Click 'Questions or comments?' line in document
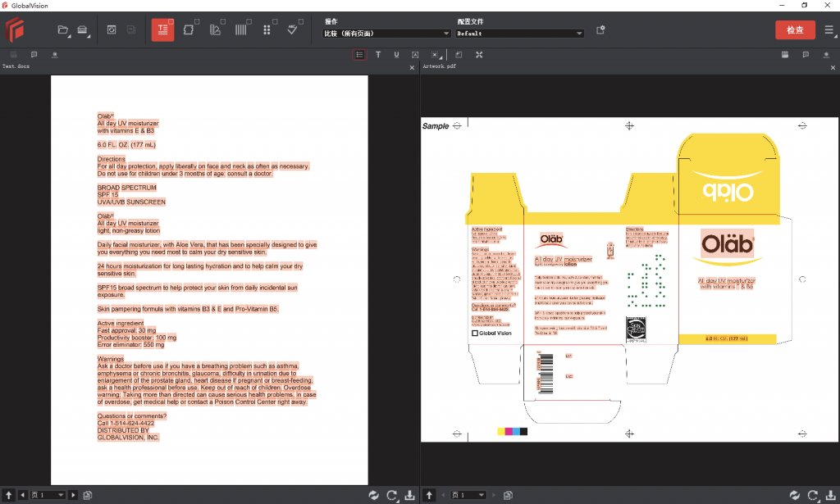The width and height of the screenshot is (840, 504). [132, 416]
